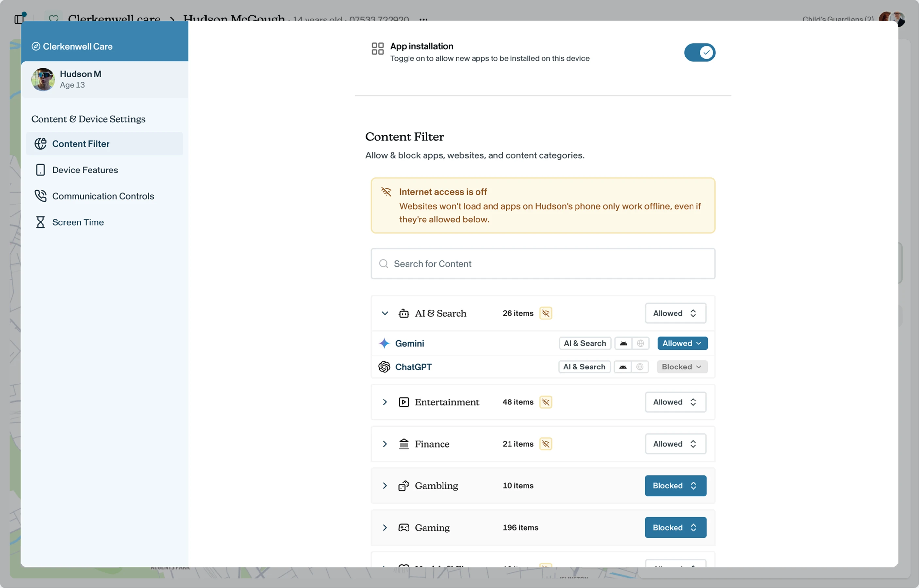Click the web globe icon in Gemini row
Viewport: 919px width, 588px height.
(x=640, y=343)
